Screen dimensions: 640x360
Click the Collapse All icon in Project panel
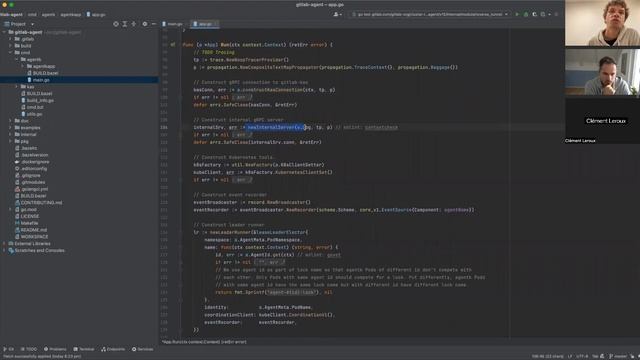(x=134, y=24)
